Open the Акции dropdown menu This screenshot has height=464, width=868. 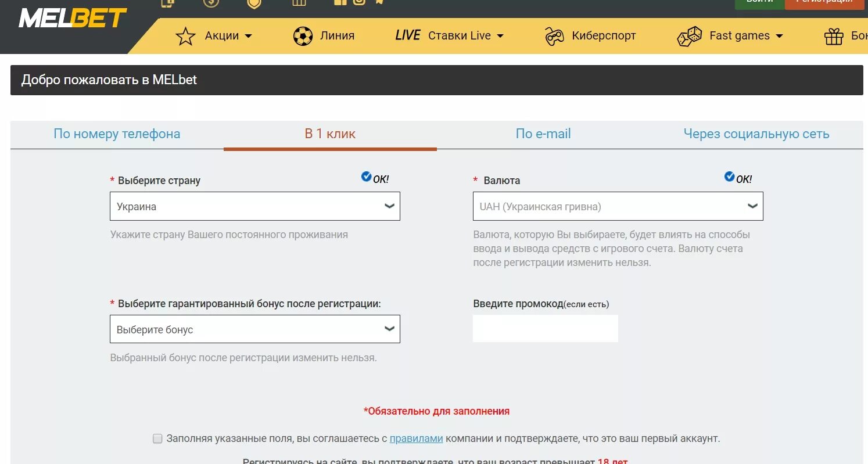click(228, 36)
